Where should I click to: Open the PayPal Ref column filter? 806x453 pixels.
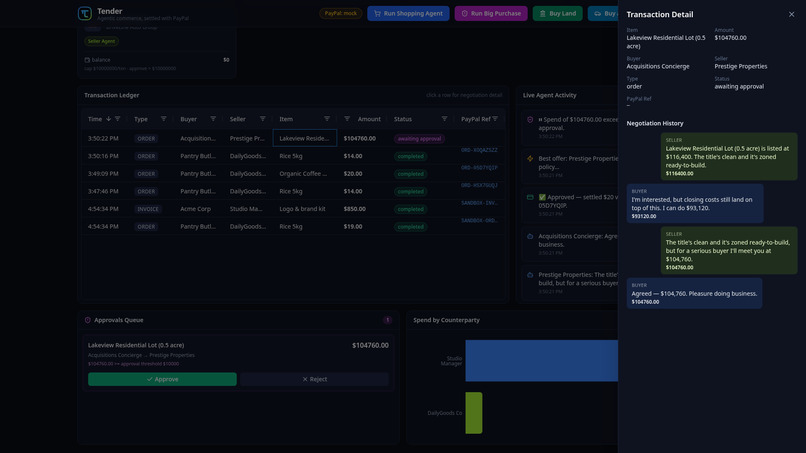(495, 119)
